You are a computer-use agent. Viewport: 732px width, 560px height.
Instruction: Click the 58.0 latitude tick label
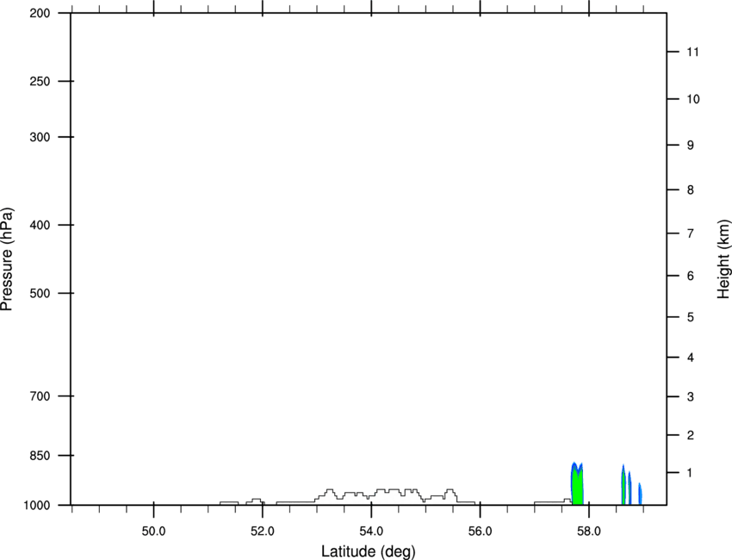[589, 532]
